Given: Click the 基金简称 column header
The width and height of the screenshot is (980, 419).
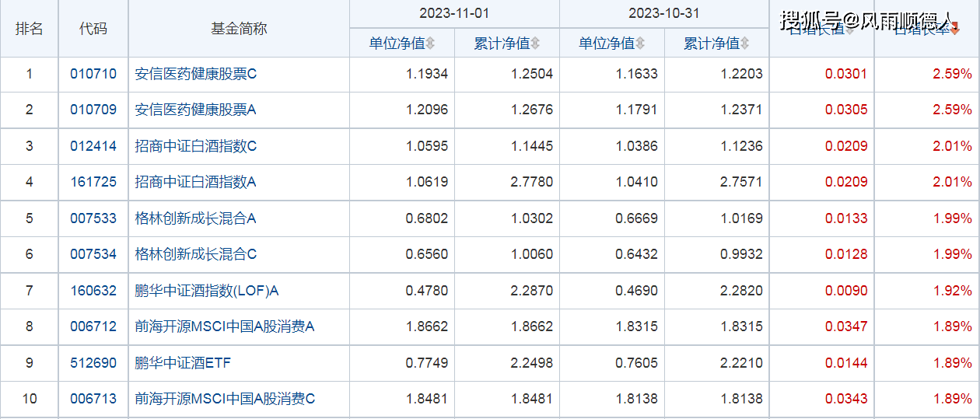Looking at the screenshot, I should (239, 29).
